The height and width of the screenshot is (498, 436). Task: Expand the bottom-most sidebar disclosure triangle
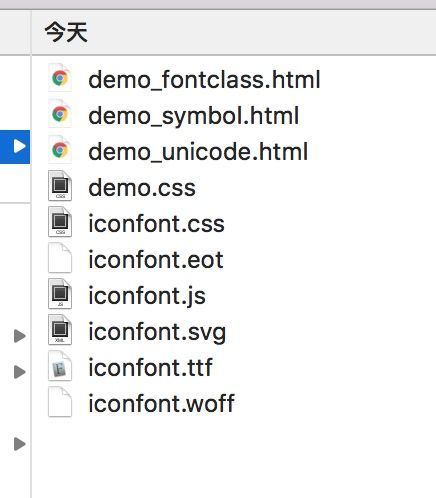click(x=20, y=444)
